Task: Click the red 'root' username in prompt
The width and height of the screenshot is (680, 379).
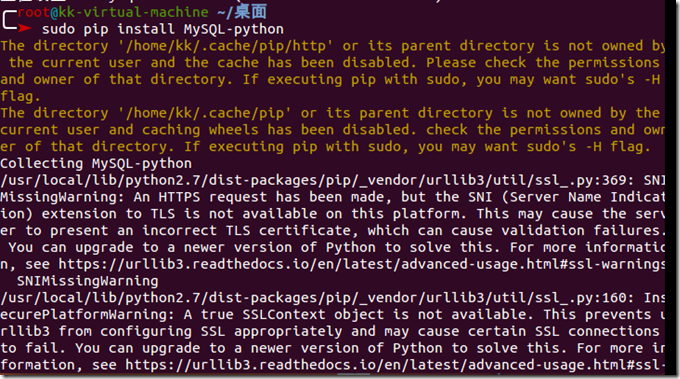Action: [x=33, y=12]
